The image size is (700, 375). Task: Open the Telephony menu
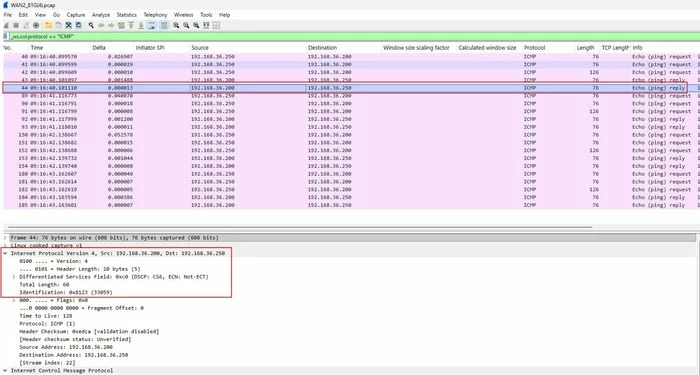click(155, 15)
